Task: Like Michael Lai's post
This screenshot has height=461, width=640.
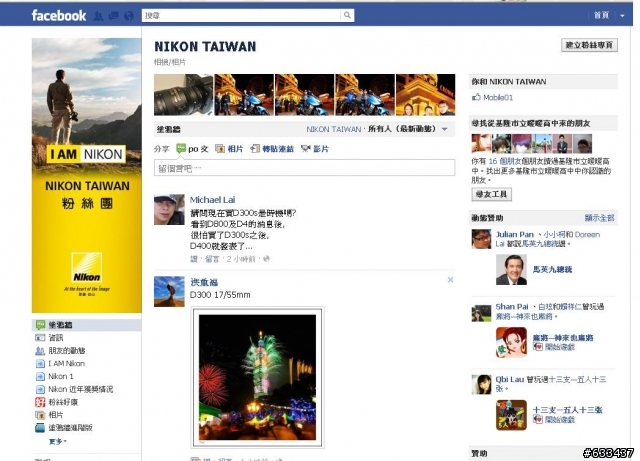Action: (193, 258)
